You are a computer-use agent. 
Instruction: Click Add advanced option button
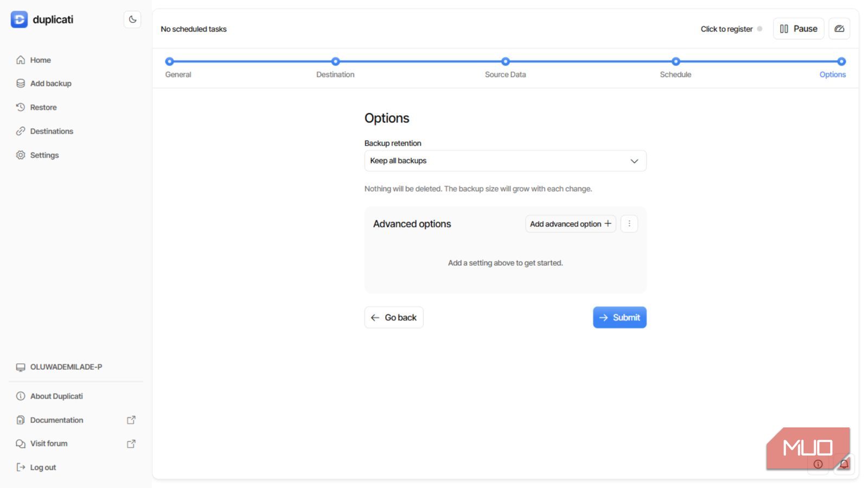tap(571, 224)
